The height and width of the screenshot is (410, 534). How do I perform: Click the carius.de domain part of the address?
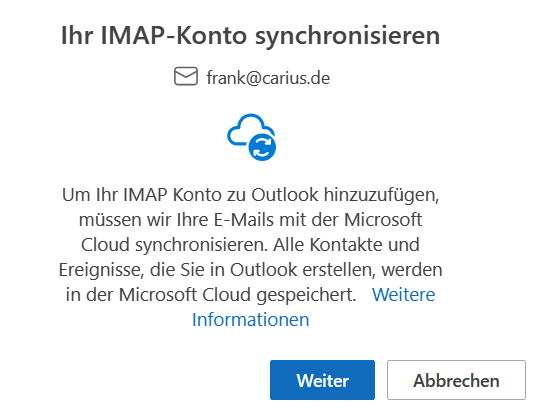[296, 78]
